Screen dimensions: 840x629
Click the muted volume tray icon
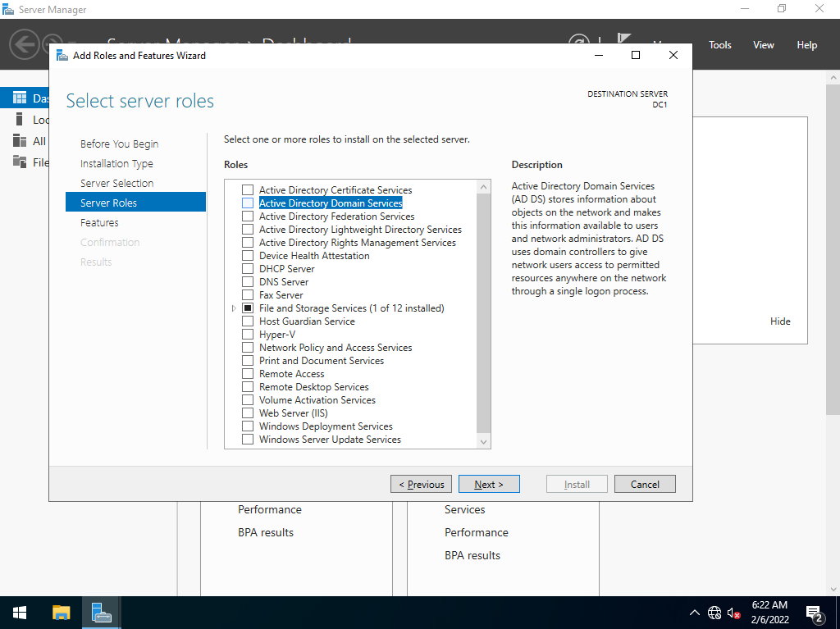tap(734, 613)
